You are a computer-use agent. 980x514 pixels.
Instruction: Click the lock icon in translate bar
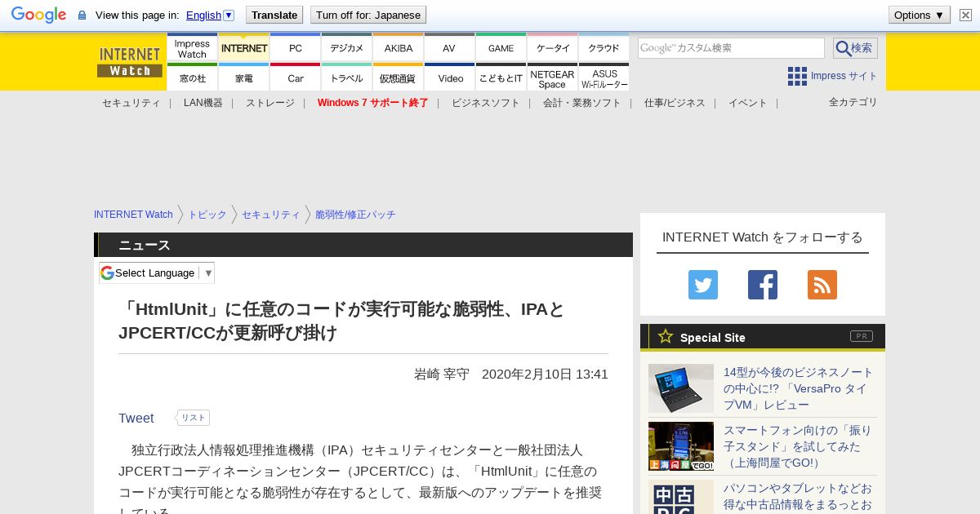[x=82, y=15]
